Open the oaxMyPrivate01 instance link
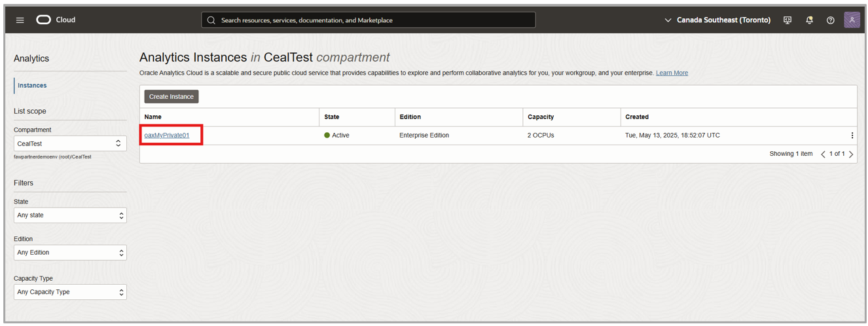The height and width of the screenshot is (326, 868). tap(167, 136)
